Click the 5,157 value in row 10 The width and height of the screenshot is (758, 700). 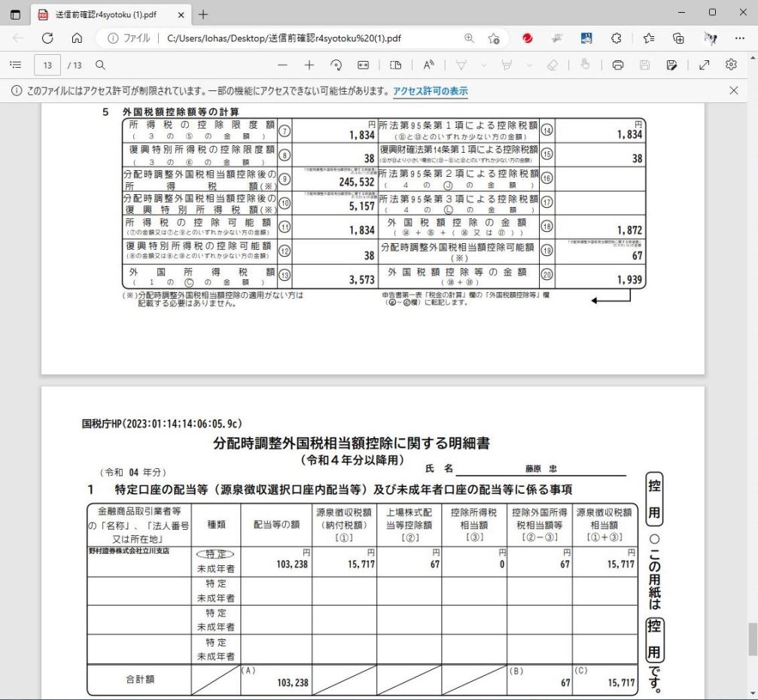pyautogui.click(x=361, y=206)
